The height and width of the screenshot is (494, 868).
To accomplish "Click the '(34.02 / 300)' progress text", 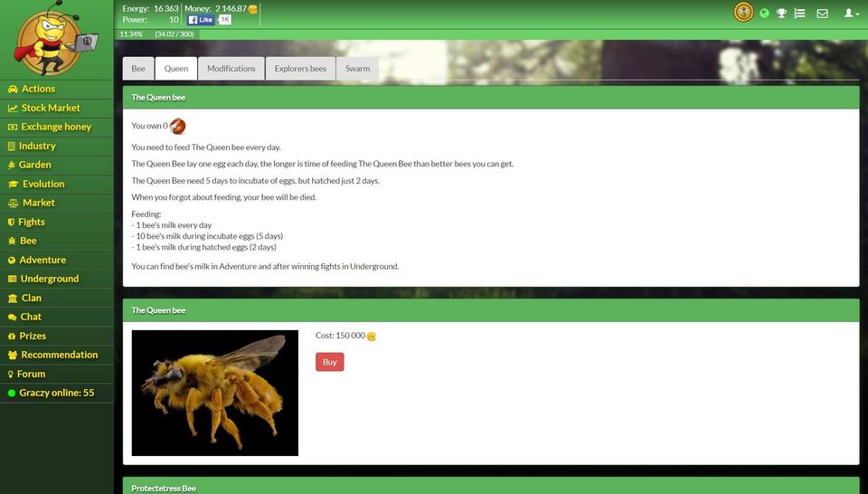I will (x=175, y=34).
